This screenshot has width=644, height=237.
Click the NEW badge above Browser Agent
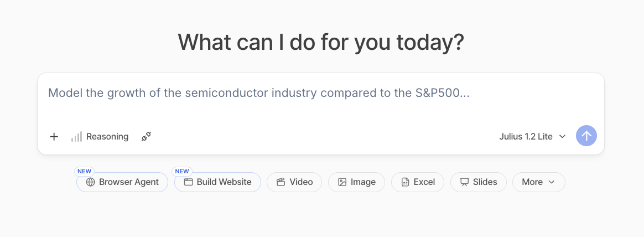(84, 171)
